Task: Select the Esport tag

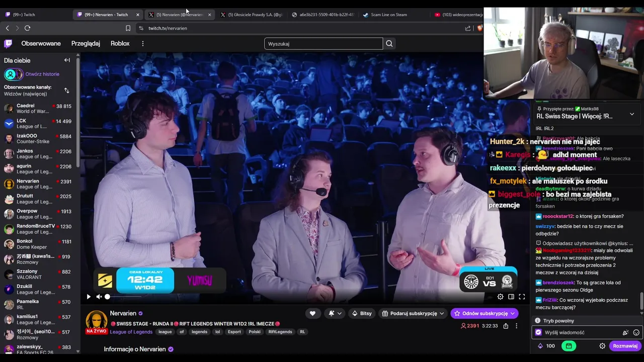Action: point(234,332)
